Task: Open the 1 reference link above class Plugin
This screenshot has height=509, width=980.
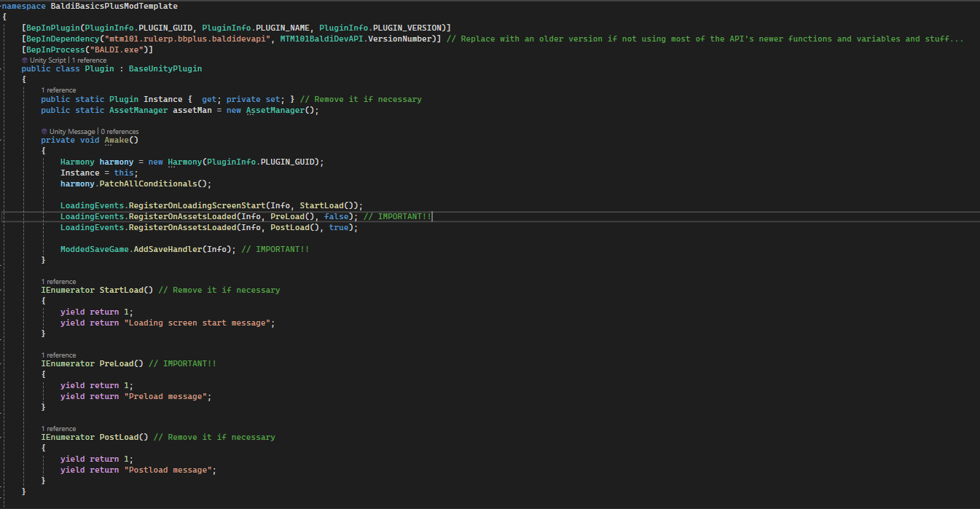Action: pos(89,60)
